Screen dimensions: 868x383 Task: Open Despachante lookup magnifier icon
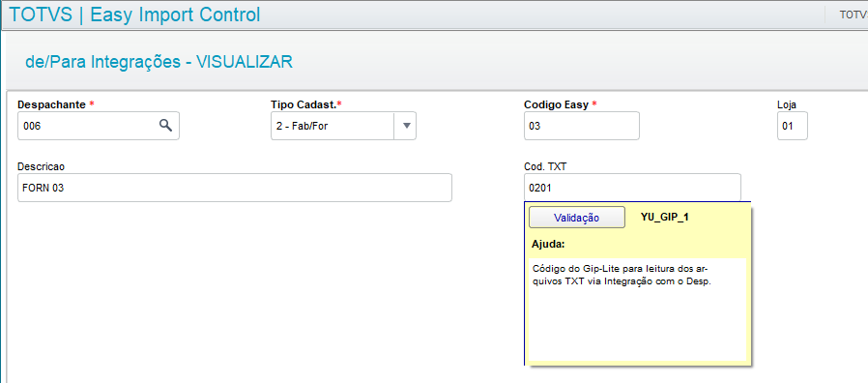pos(165,126)
